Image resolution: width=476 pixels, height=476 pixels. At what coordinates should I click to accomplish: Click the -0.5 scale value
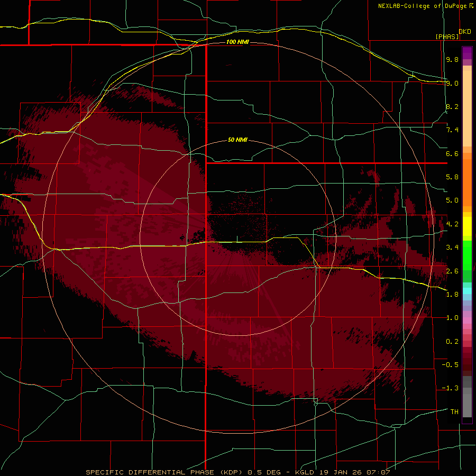click(450, 365)
